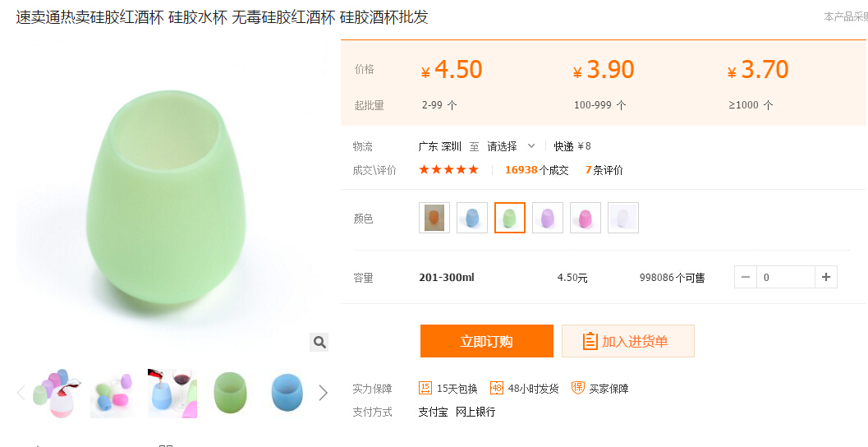Viewport: 868px width, 447px height.
Task: Click the 15-day exchange guarantee icon
Action: (425, 388)
